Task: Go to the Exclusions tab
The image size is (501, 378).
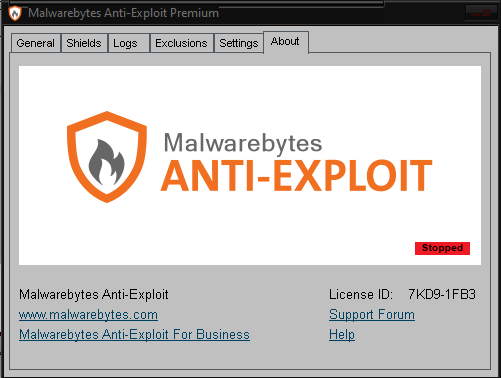Action: pyautogui.click(x=181, y=43)
